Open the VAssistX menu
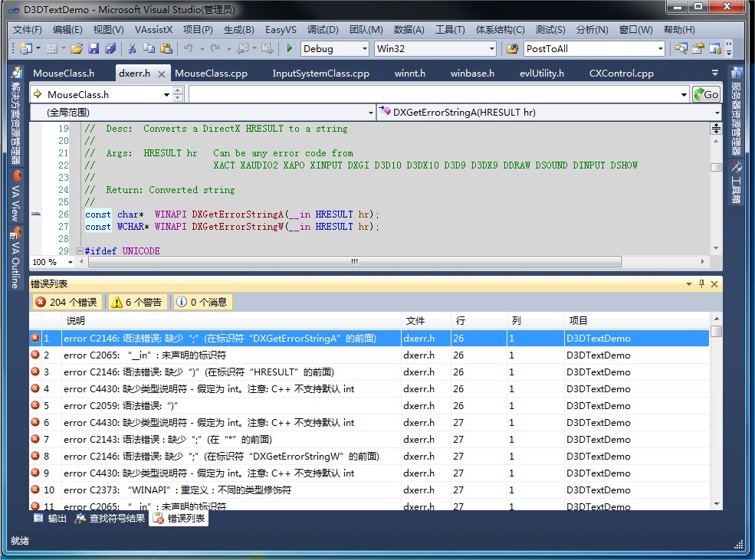The image size is (755, 560). (153, 29)
